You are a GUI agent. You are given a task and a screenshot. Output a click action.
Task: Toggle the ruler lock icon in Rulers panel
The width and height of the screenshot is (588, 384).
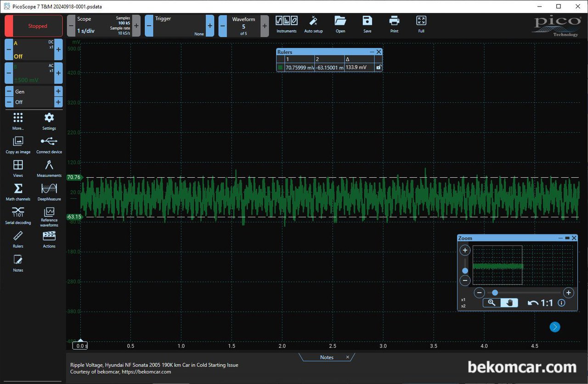(379, 68)
